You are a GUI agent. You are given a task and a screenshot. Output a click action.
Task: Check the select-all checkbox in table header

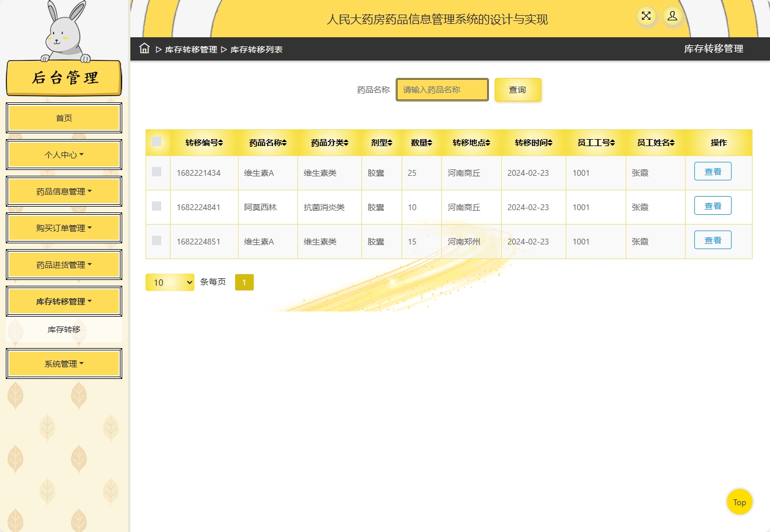click(x=157, y=141)
